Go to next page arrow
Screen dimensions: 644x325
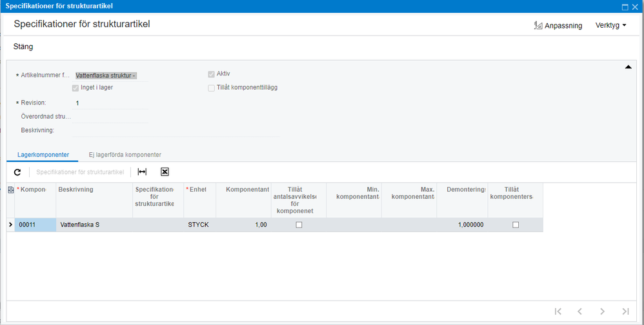(x=603, y=311)
